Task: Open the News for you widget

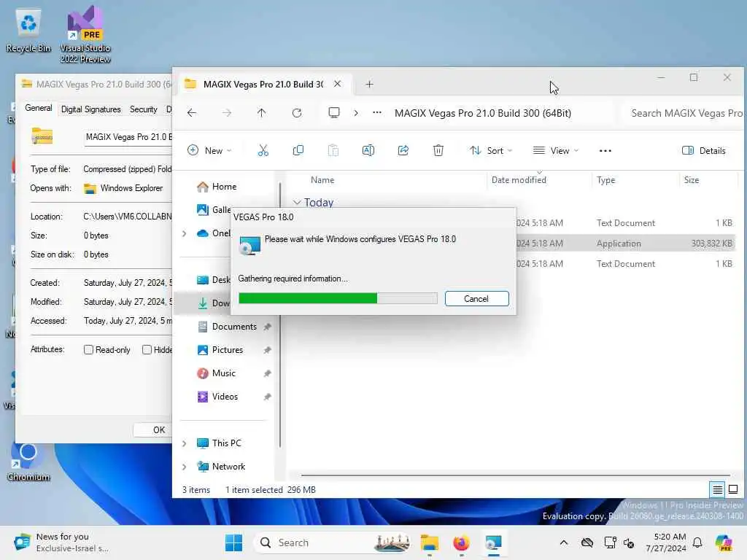Action: (x=61, y=542)
